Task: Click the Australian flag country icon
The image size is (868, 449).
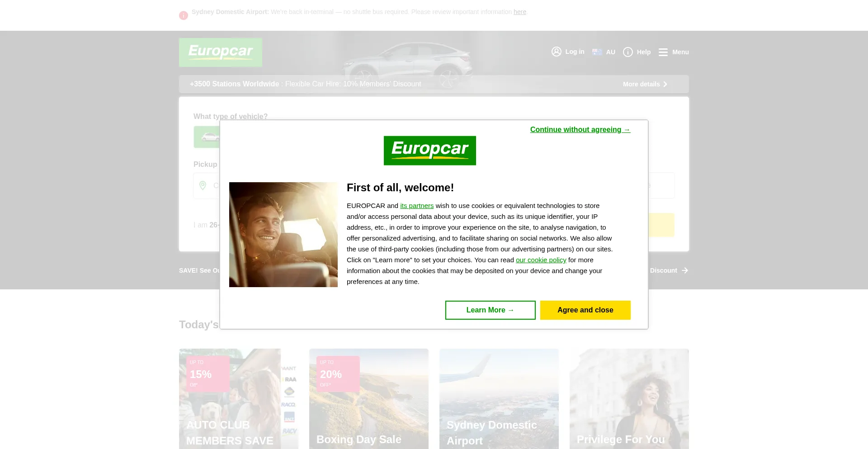Action: (597, 52)
